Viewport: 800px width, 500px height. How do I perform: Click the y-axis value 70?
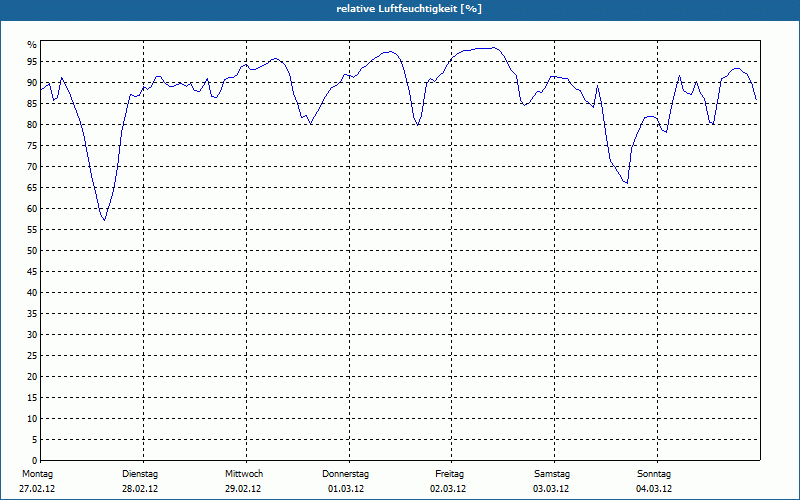click(32, 167)
